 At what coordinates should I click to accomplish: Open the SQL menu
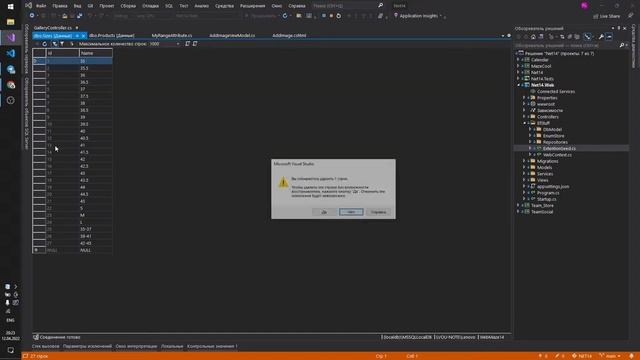[169, 6]
